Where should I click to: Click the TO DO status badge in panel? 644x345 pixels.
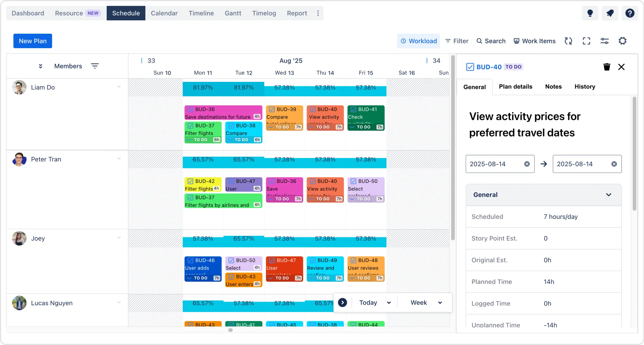click(513, 67)
